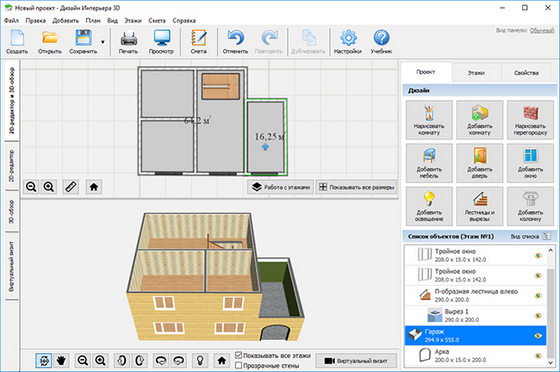The height and width of the screenshot is (372, 560).
Task: Open the Учебник tutorial
Action: [x=381, y=42]
